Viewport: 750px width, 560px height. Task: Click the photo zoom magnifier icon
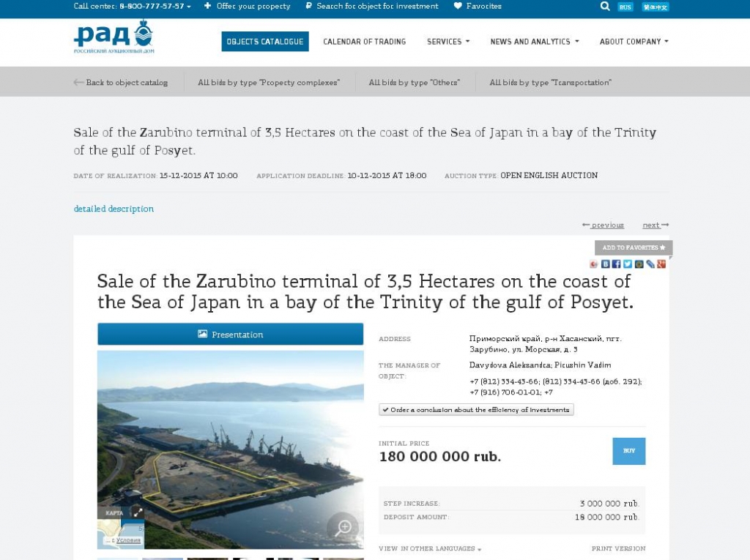tap(343, 528)
